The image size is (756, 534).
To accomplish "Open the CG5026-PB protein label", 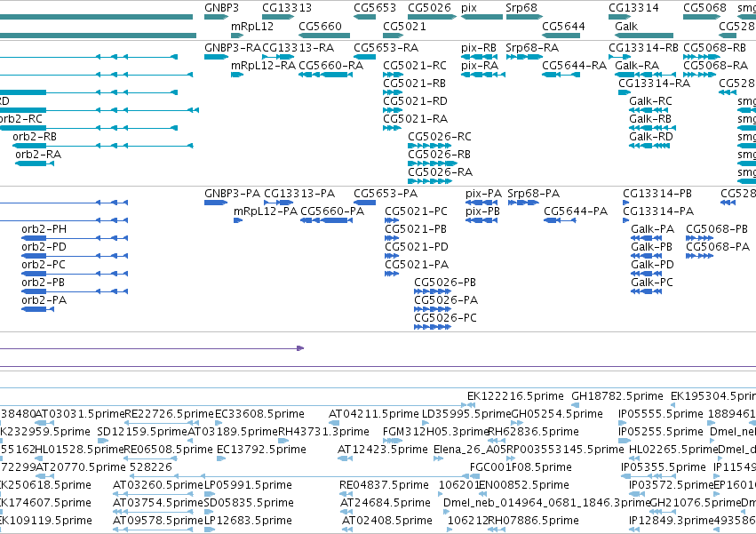I will tap(445, 283).
